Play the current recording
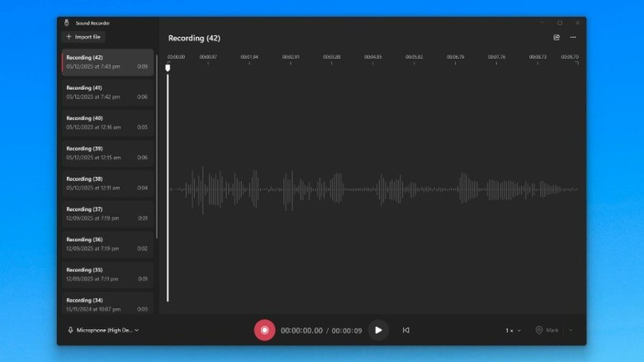The height and width of the screenshot is (362, 644). click(x=378, y=330)
